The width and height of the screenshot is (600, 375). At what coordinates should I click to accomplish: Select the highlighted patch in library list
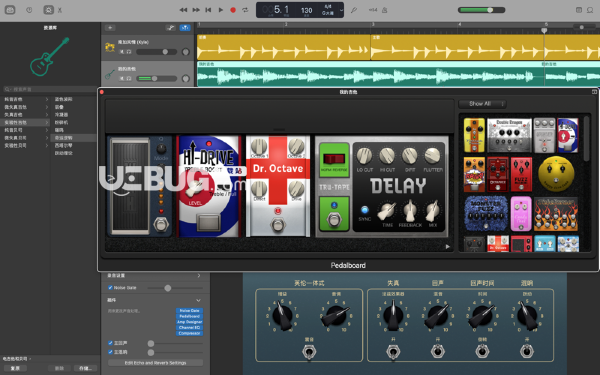click(73, 138)
